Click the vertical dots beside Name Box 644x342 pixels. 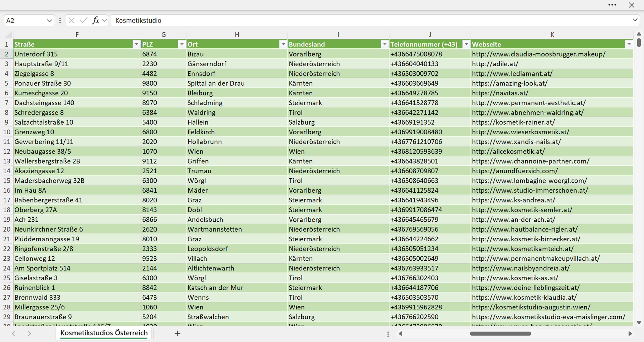[x=60, y=20]
